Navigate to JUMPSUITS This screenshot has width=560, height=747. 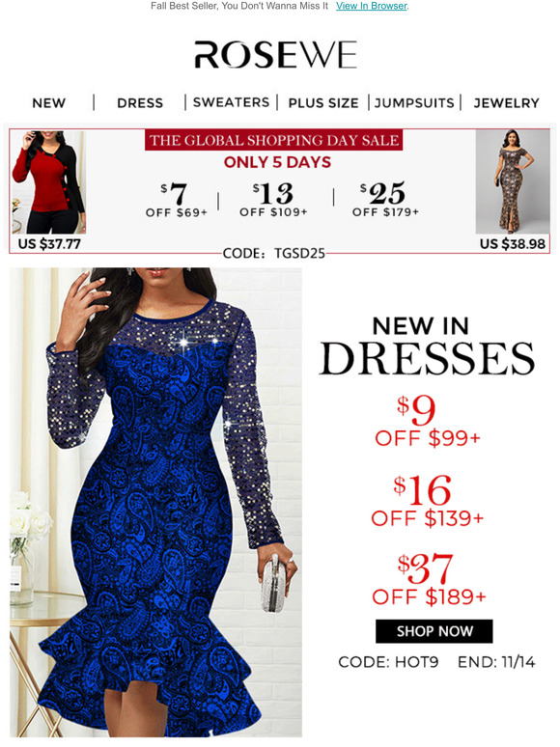click(414, 103)
